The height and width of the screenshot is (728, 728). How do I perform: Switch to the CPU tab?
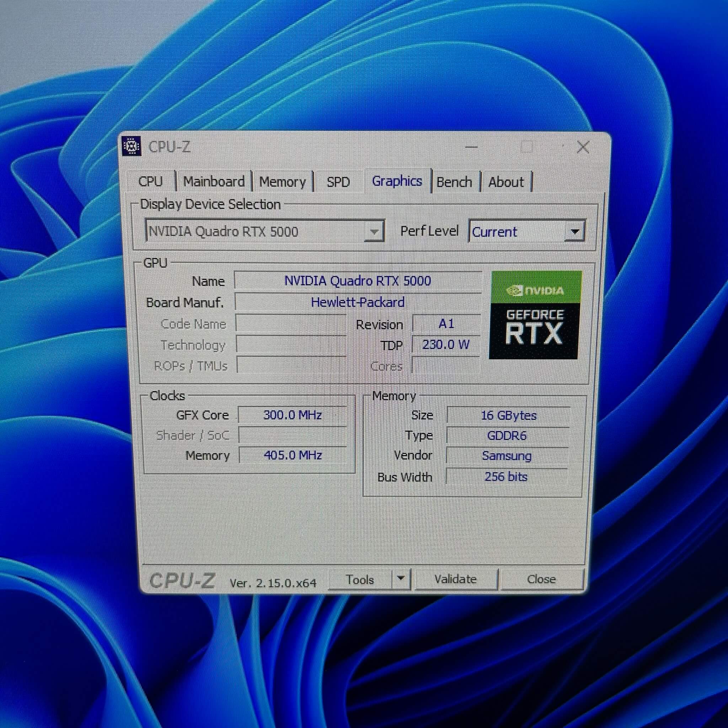pyautogui.click(x=151, y=182)
